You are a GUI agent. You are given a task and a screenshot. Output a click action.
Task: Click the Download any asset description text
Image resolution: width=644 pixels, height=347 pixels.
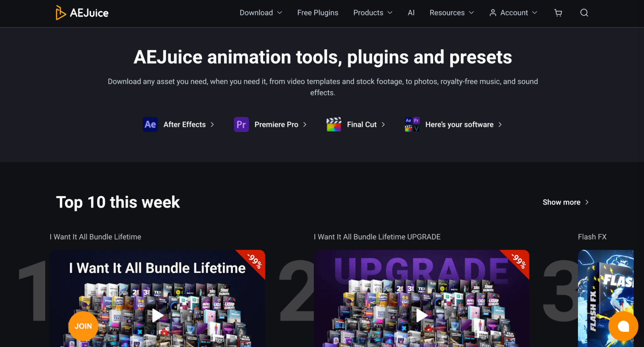point(322,87)
